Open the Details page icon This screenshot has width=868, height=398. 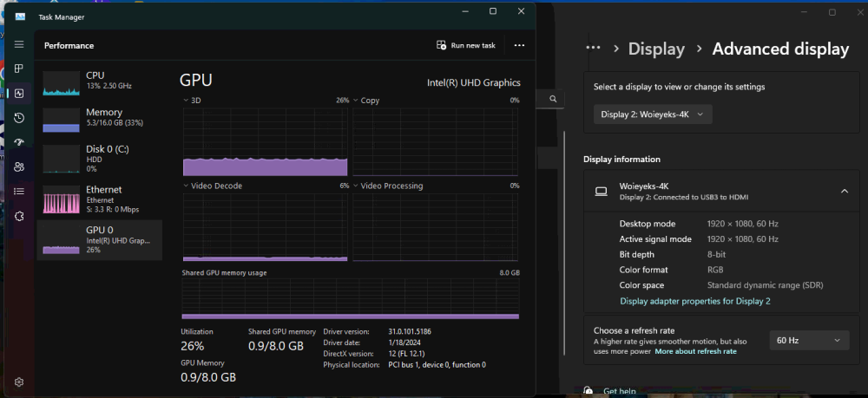19,192
